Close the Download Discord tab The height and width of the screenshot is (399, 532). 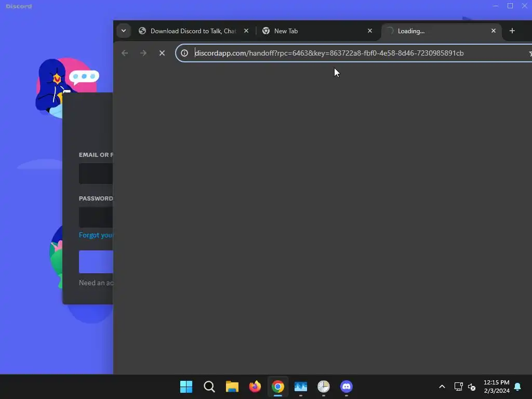[x=246, y=31]
